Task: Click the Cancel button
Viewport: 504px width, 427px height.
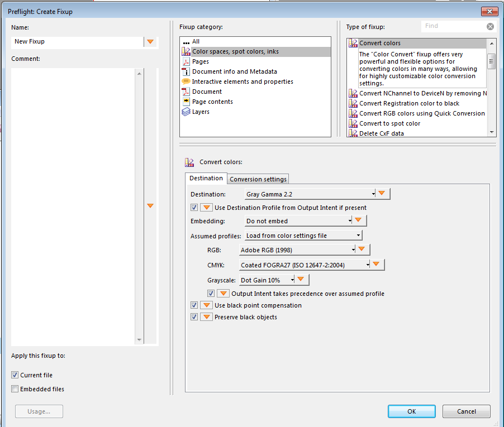Action: tap(467, 411)
